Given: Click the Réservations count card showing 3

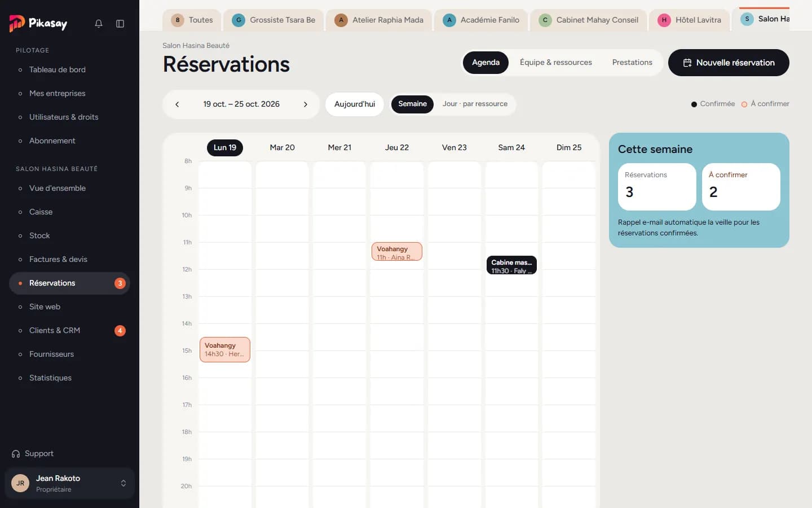Looking at the screenshot, I should click(x=657, y=187).
